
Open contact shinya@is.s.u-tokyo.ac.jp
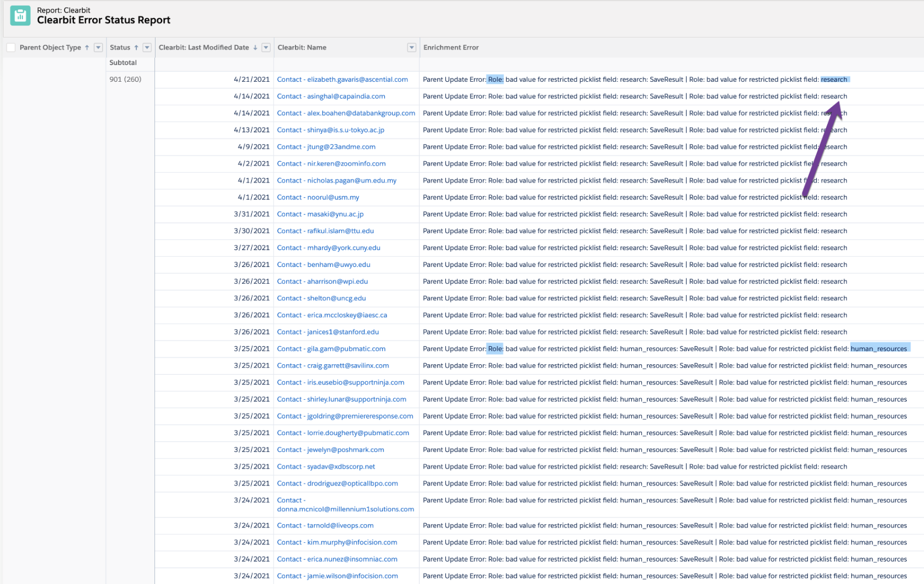click(330, 130)
